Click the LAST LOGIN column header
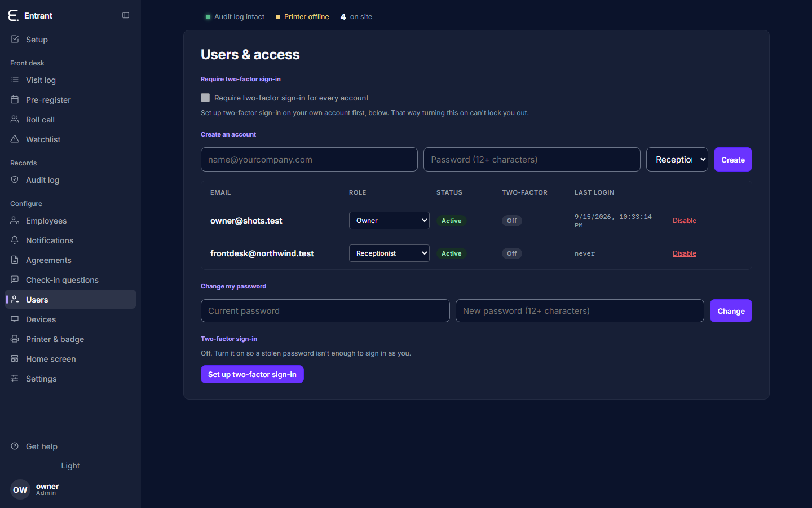Screen dimensions: 812x508 coord(594,192)
